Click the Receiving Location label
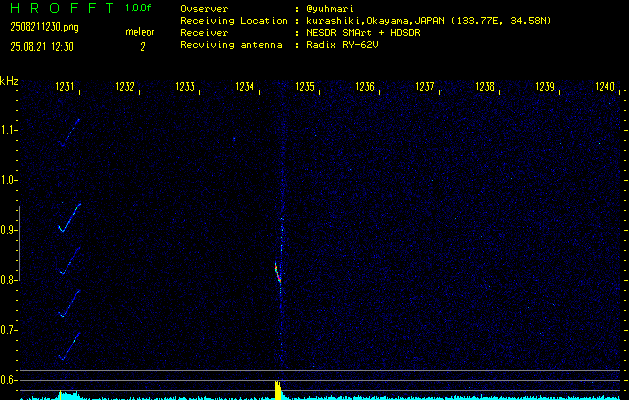 [x=234, y=21]
